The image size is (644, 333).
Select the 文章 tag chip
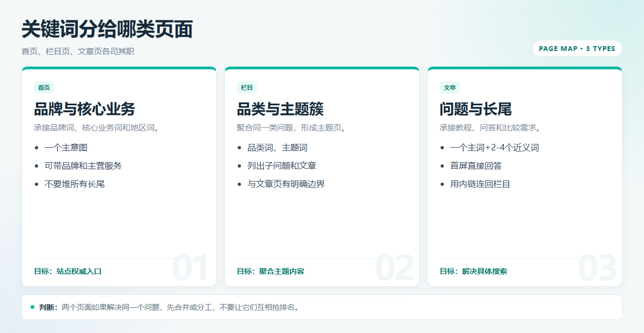coord(450,88)
